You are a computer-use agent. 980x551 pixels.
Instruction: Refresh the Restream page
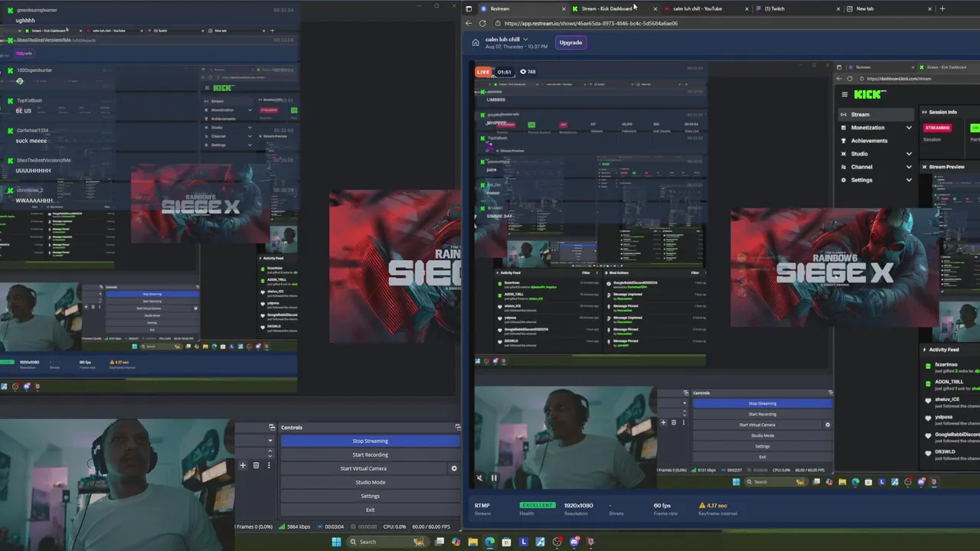482,23
